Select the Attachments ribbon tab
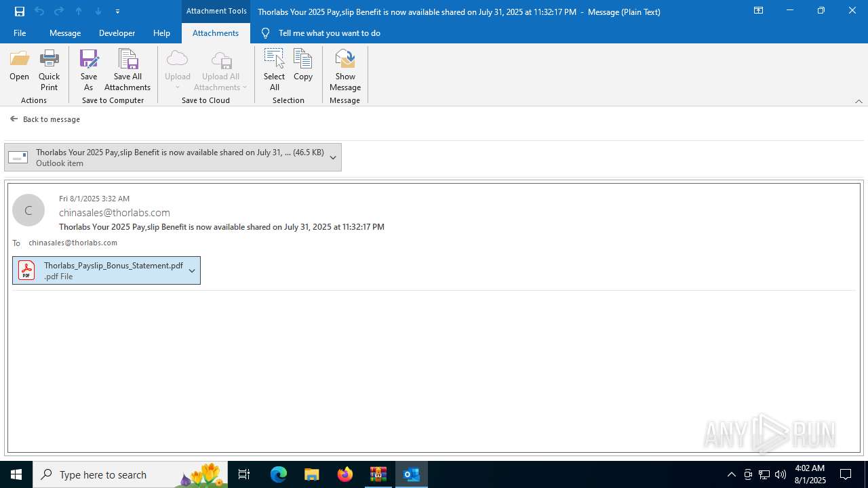 tap(216, 33)
